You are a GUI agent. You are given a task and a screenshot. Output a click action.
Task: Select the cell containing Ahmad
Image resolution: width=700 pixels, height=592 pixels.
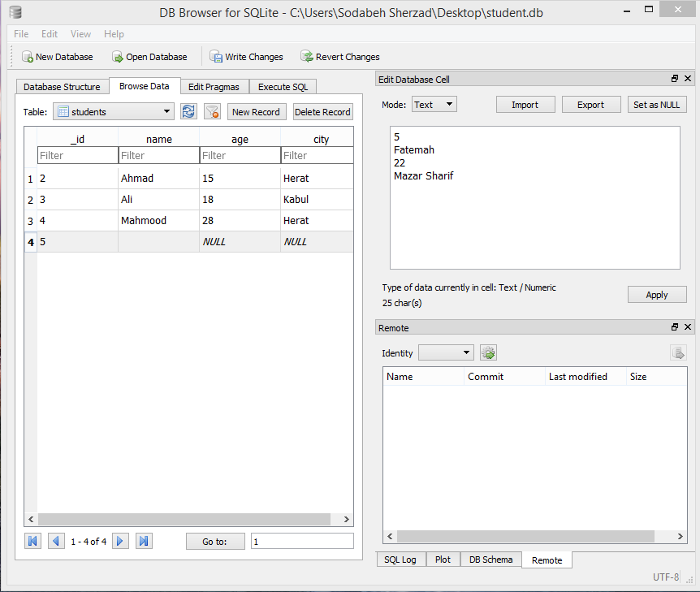159,178
